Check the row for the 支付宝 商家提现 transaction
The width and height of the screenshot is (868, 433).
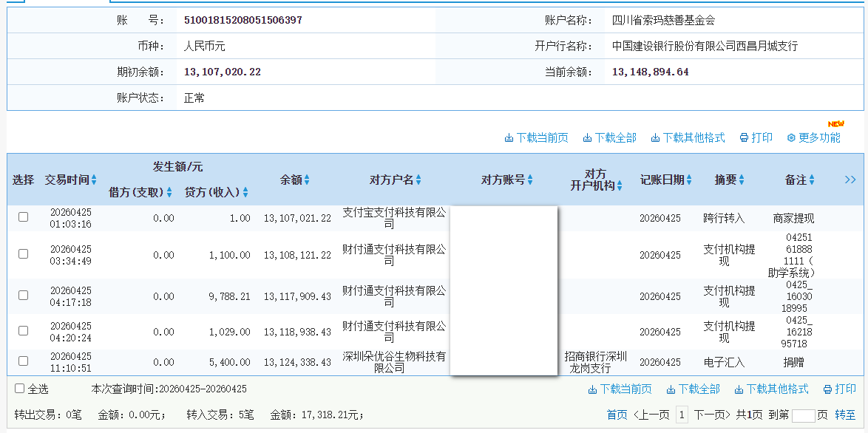(23, 217)
